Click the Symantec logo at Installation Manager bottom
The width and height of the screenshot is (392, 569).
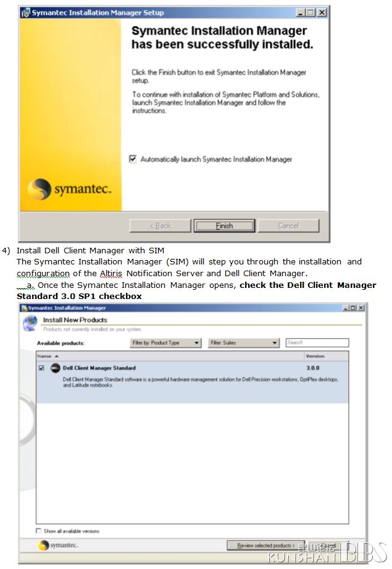(x=58, y=545)
